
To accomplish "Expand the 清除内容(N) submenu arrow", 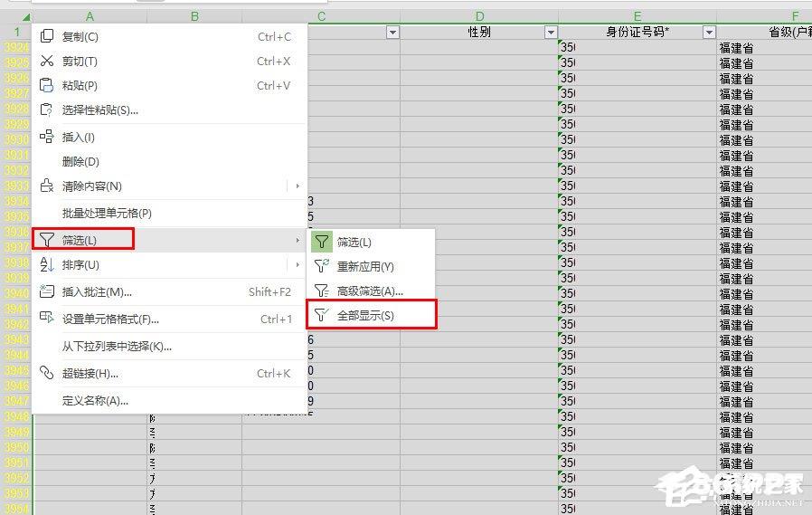I will point(297,186).
